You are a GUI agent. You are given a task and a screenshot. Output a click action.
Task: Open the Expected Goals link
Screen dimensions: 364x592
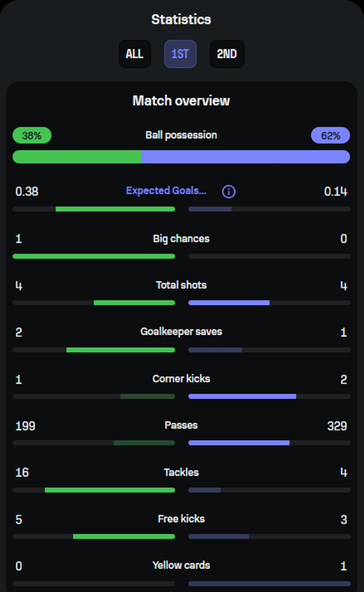coord(166,191)
